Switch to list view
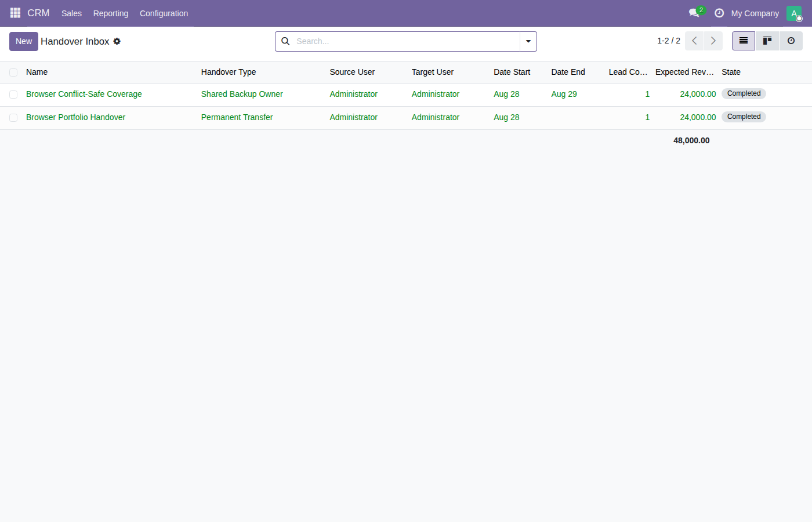The image size is (812, 522). tap(744, 41)
